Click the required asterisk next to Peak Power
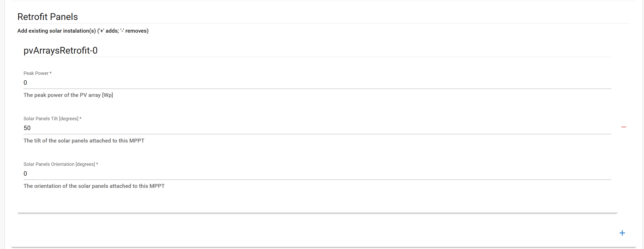 pos(51,73)
